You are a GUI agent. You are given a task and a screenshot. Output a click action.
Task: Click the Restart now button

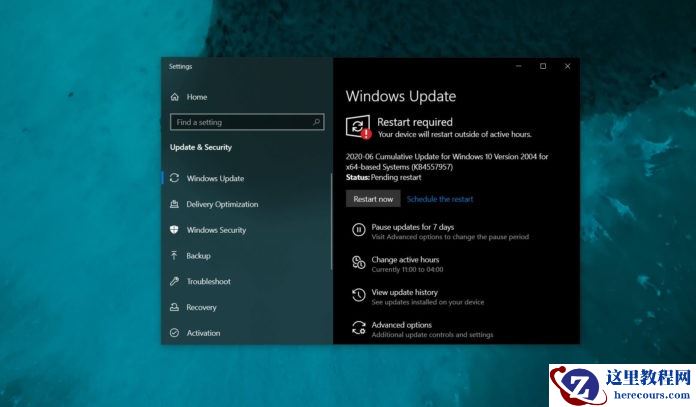click(x=373, y=199)
